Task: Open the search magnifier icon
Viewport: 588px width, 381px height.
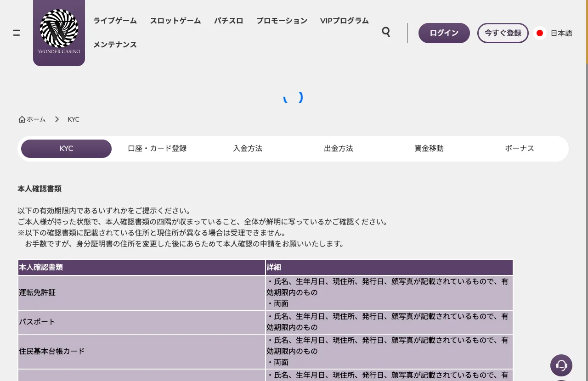Action: pos(386,32)
